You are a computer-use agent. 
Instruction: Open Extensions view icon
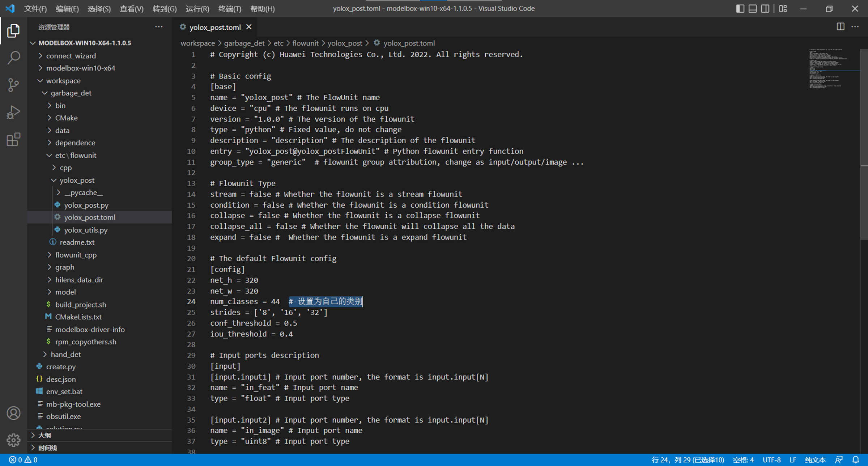13,140
